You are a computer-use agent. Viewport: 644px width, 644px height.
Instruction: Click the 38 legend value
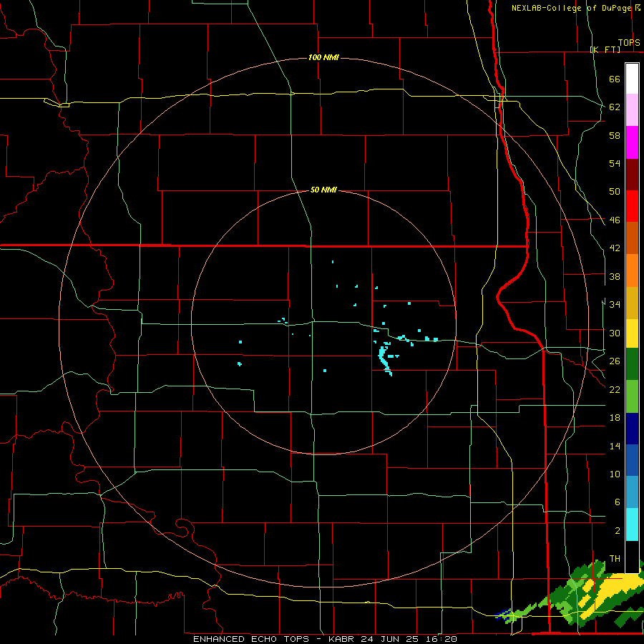615,276
